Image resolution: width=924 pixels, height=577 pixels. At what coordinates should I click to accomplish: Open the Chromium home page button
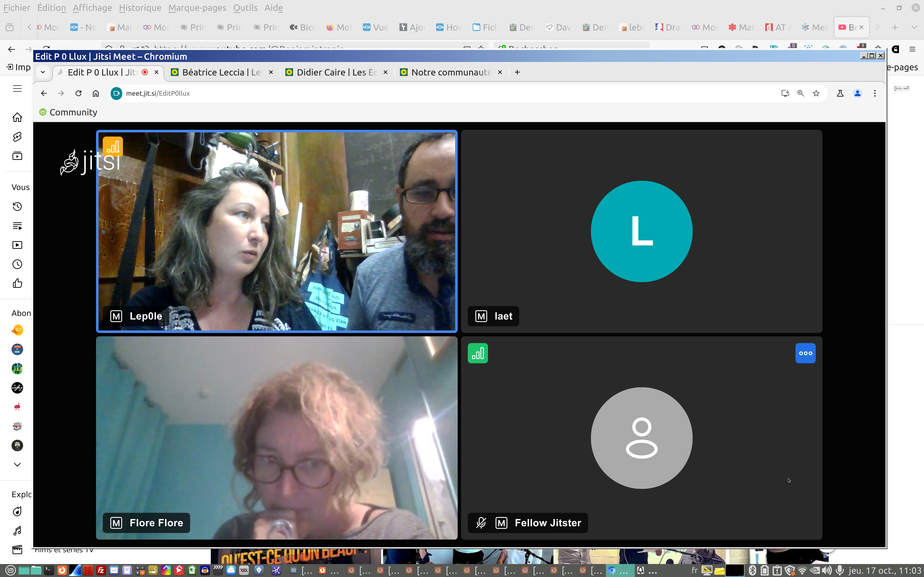(x=96, y=94)
